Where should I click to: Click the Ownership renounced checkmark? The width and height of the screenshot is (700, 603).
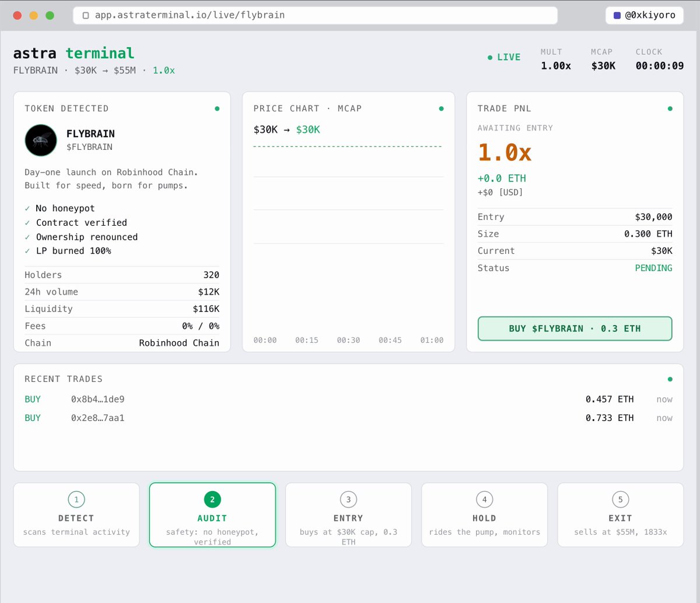(x=27, y=237)
